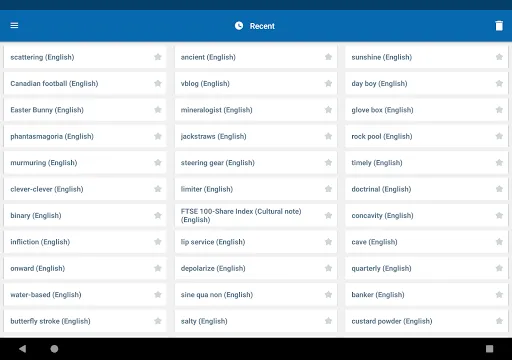Open Canadian football (English) definition

85,83
